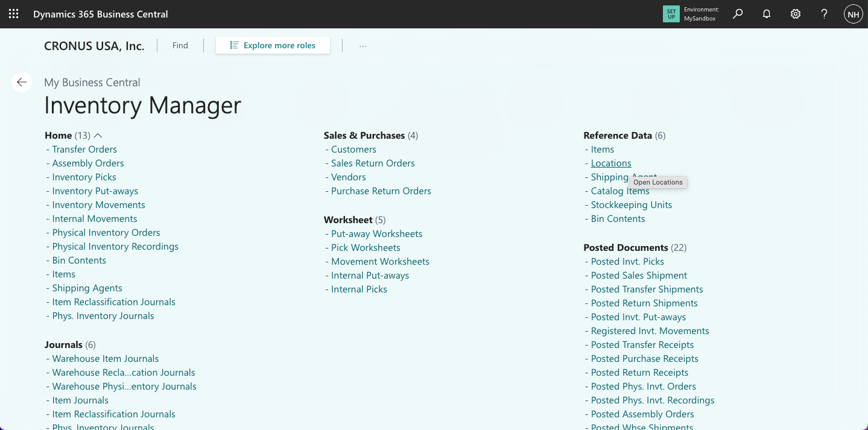Open Item Journals in Journals group
The image size is (868, 430).
pos(80,400)
